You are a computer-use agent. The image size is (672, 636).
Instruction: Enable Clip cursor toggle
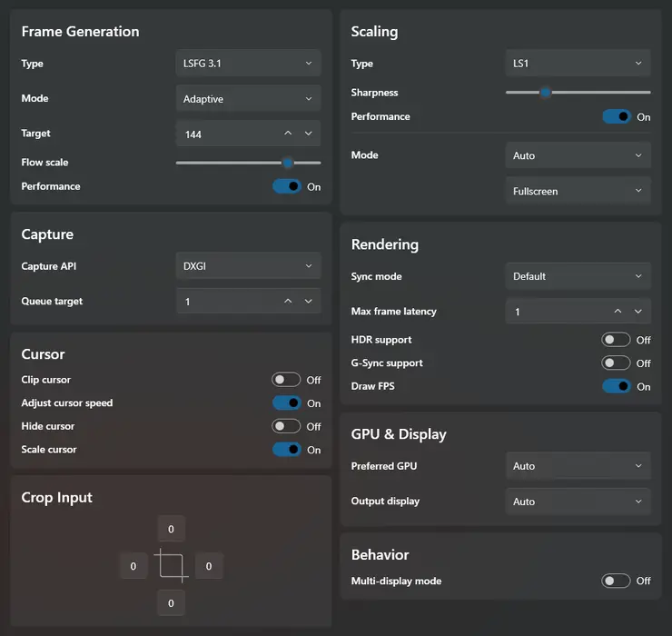tap(286, 380)
